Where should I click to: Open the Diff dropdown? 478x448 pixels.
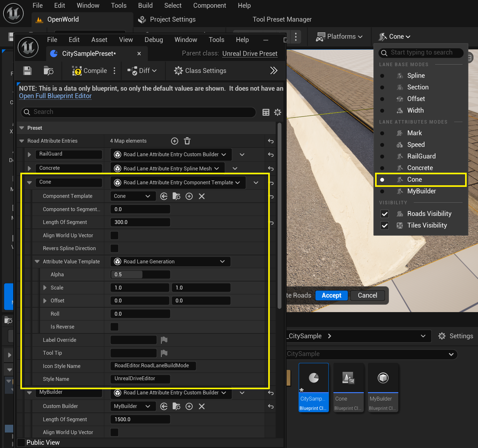pos(142,71)
